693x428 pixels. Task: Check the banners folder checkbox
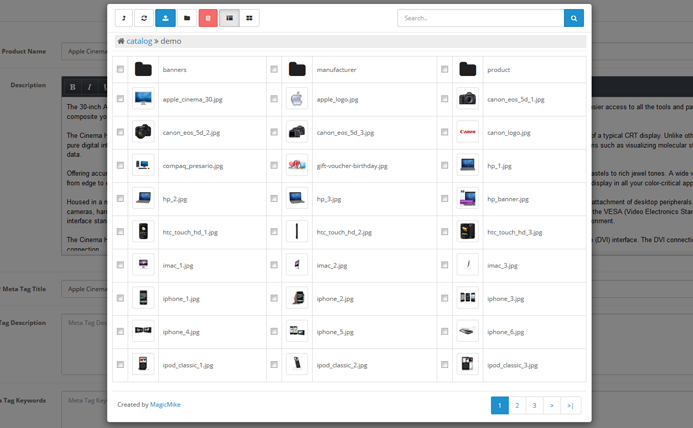[120, 69]
